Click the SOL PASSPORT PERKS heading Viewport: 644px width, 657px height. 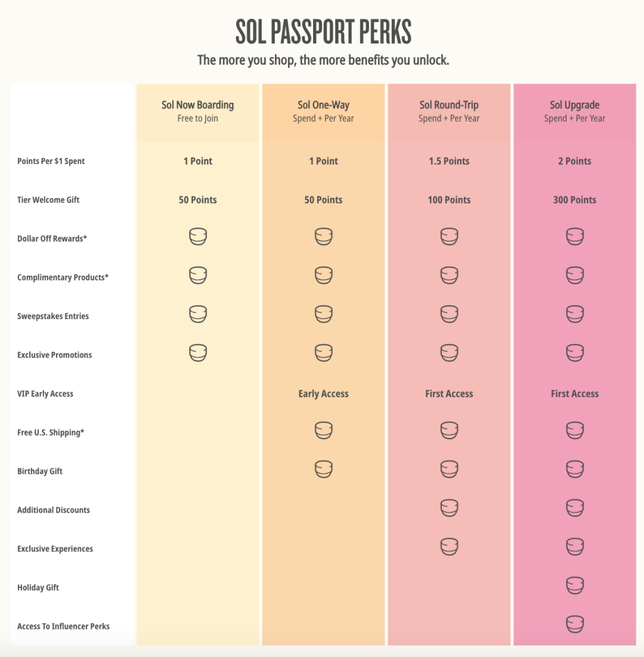[323, 32]
